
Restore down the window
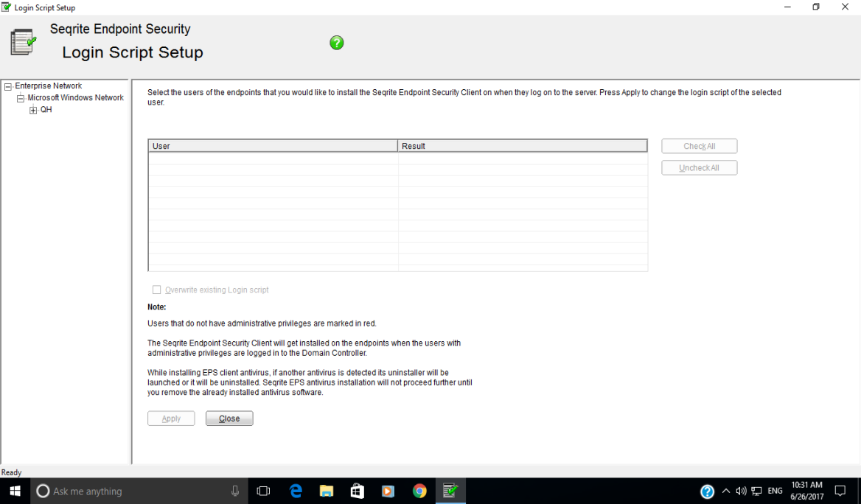[x=816, y=7]
